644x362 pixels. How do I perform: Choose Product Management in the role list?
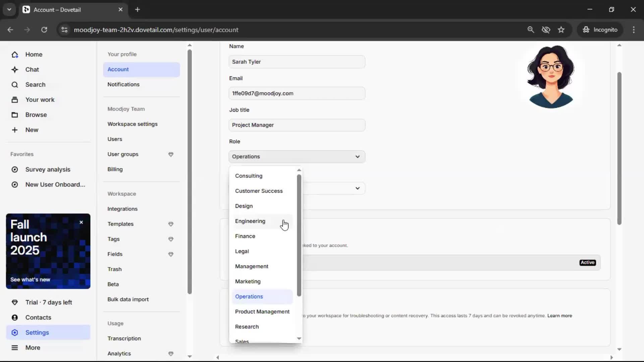click(x=262, y=312)
